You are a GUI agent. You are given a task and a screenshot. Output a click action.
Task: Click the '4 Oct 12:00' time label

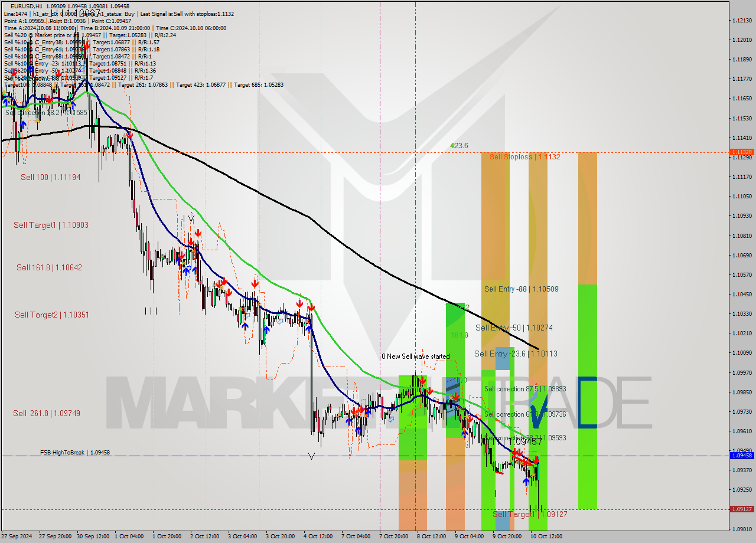[x=318, y=537]
